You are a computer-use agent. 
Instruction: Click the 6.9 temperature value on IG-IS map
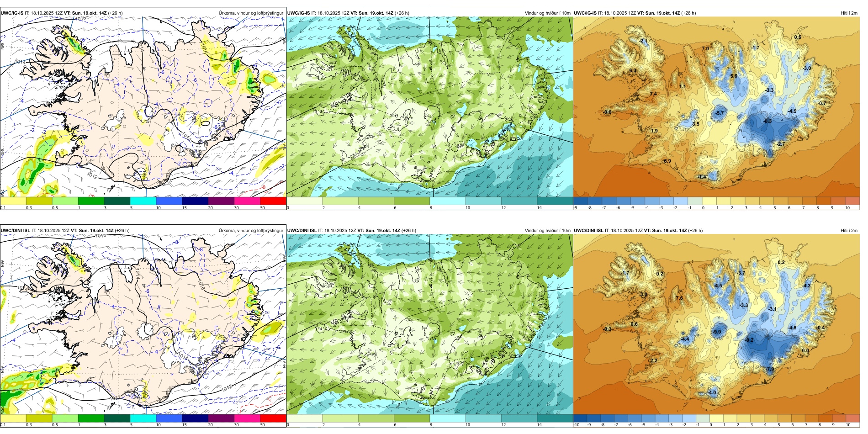(667, 161)
